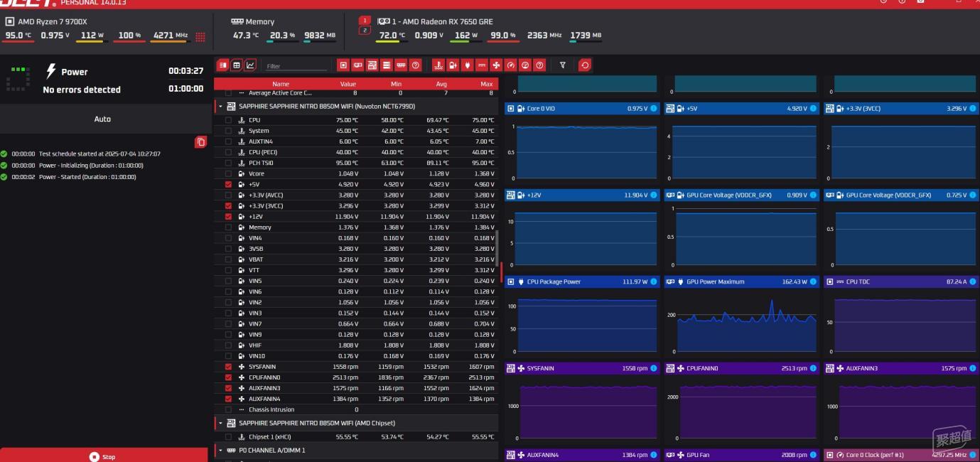Toggle memory module sensors filter icon

pos(402,65)
